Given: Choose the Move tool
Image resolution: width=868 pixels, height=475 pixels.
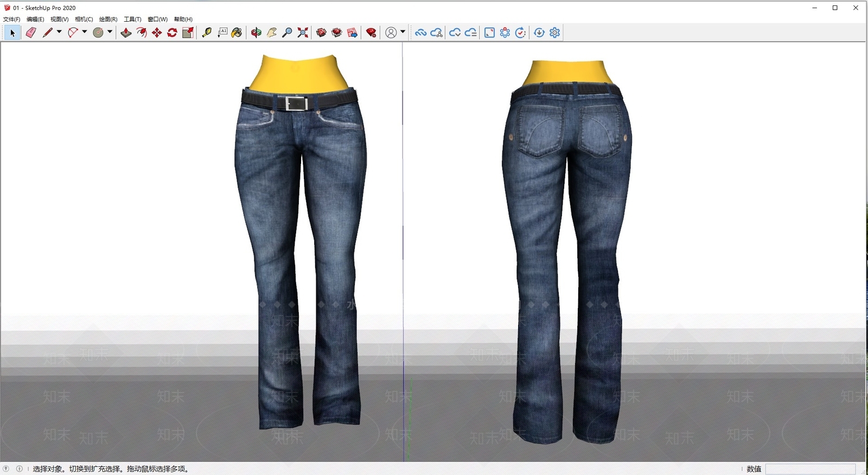Looking at the screenshot, I should [157, 33].
